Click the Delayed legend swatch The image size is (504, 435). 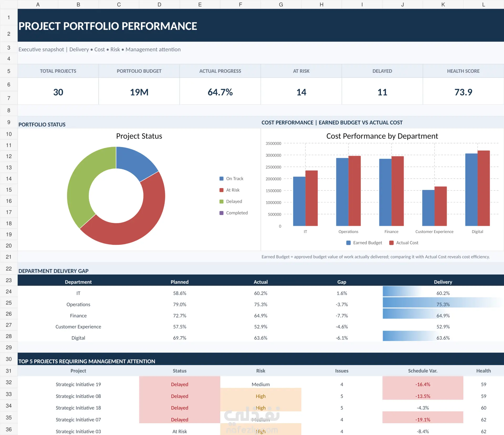(x=221, y=201)
